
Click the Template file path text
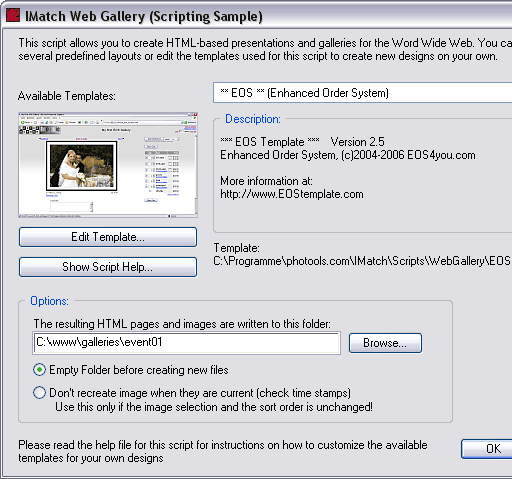coord(362,261)
